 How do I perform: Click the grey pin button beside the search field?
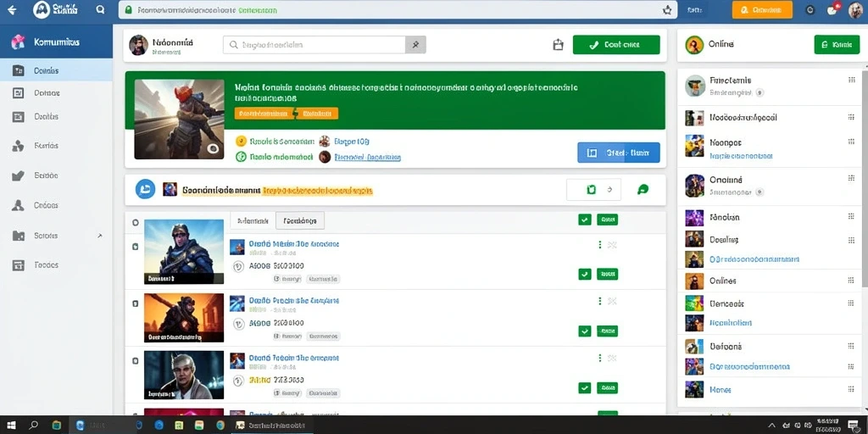(415, 45)
